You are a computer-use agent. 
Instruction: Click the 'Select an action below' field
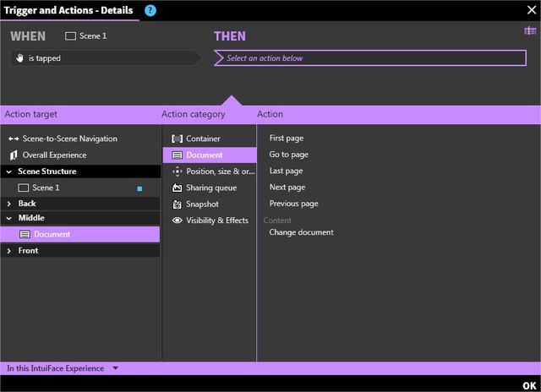370,58
